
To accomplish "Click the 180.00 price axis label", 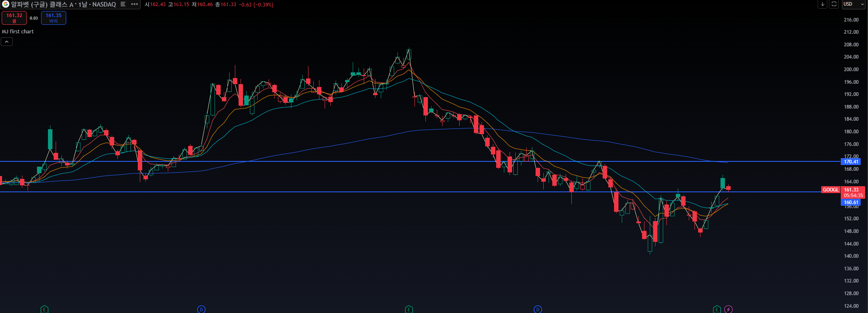I will pyautogui.click(x=851, y=132).
